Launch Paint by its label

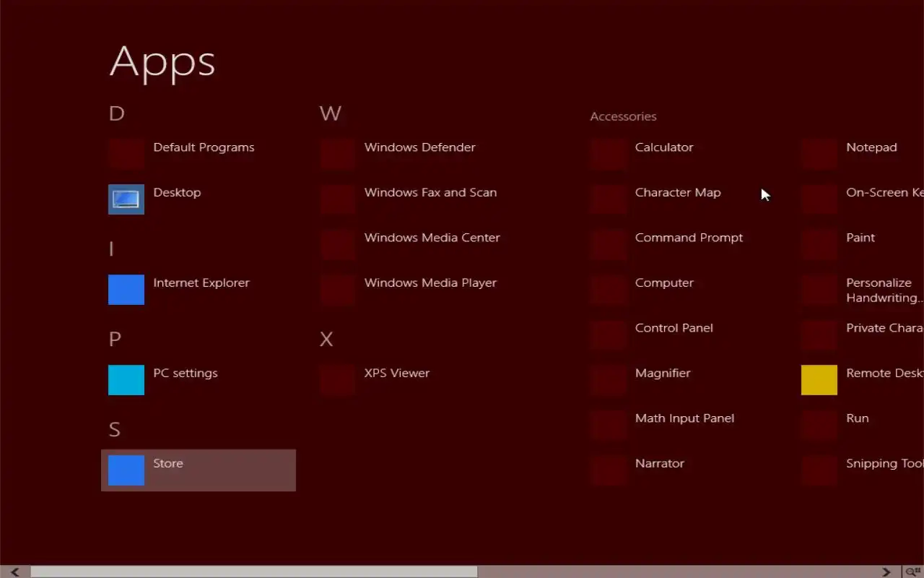pyautogui.click(x=860, y=238)
